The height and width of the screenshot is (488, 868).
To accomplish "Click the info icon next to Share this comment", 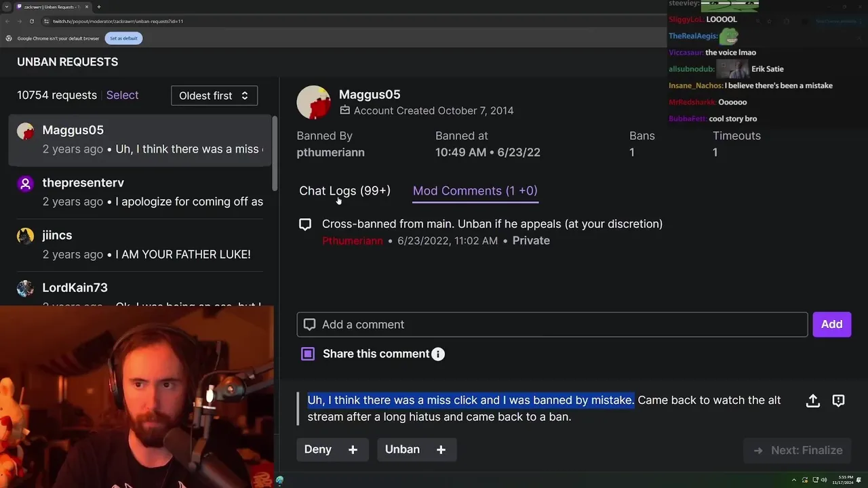I will coord(438,354).
